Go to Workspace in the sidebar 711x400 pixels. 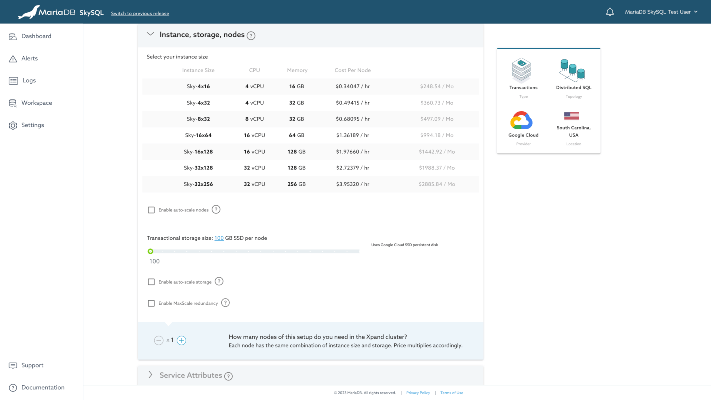tap(37, 102)
